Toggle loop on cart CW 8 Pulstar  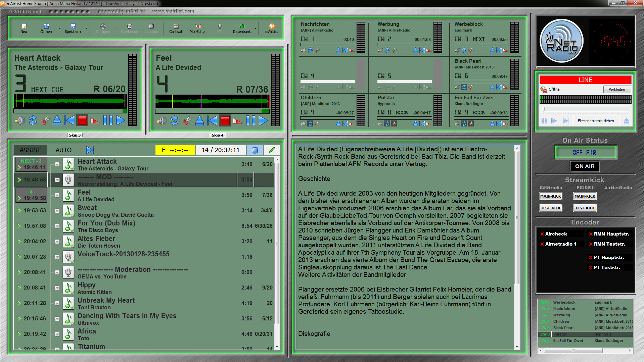pos(387,124)
